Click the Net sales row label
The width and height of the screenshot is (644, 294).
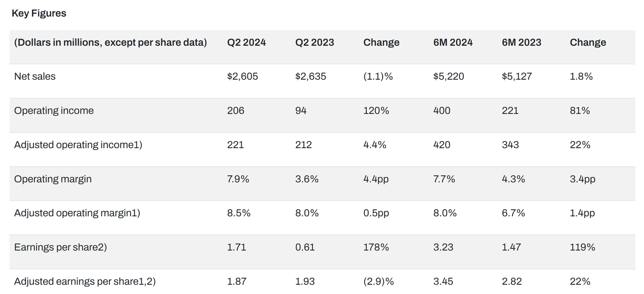35,76
